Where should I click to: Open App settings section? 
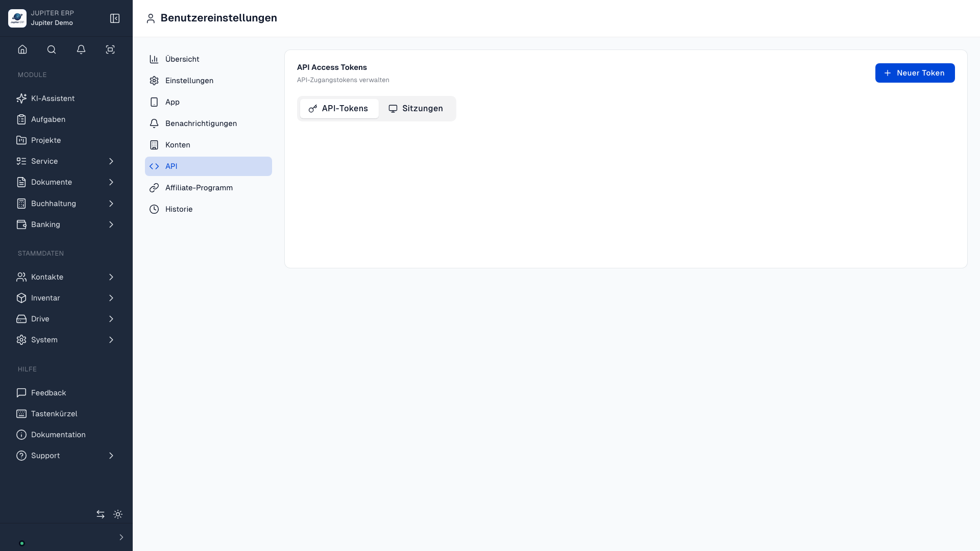point(208,102)
